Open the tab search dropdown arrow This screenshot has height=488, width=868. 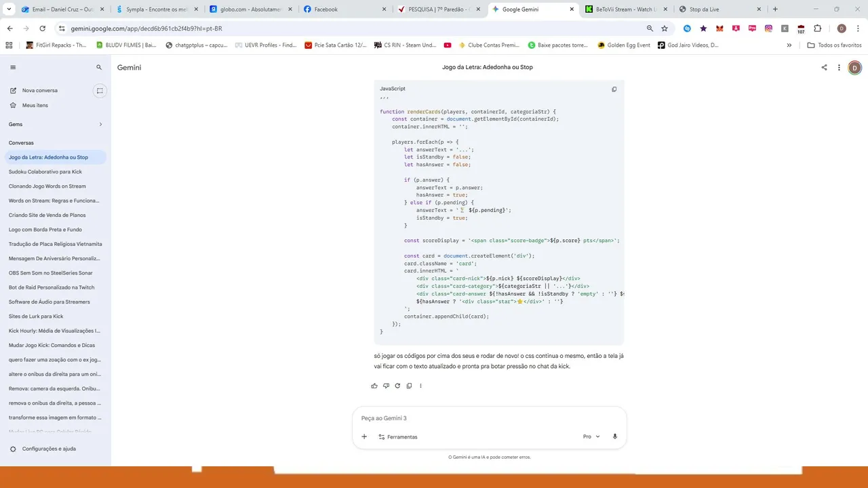7,9
